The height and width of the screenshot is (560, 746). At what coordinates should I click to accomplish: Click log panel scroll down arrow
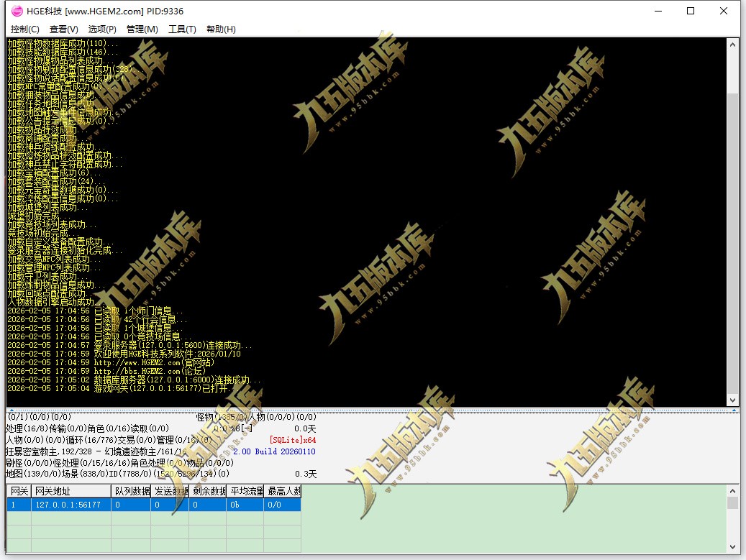pyautogui.click(x=732, y=400)
